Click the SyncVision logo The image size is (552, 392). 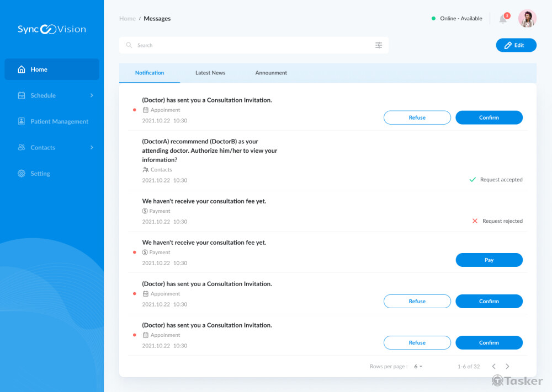click(52, 29)
